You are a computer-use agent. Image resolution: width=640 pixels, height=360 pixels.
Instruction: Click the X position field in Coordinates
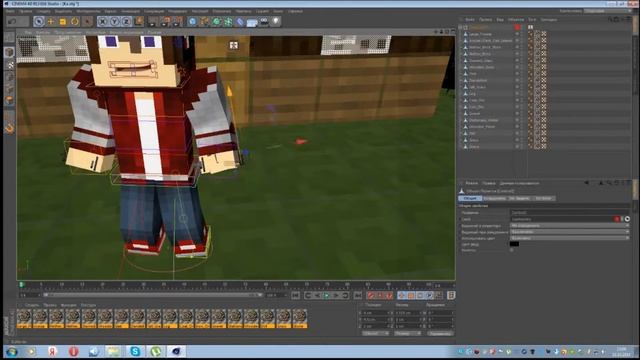[x=377, y=313]
